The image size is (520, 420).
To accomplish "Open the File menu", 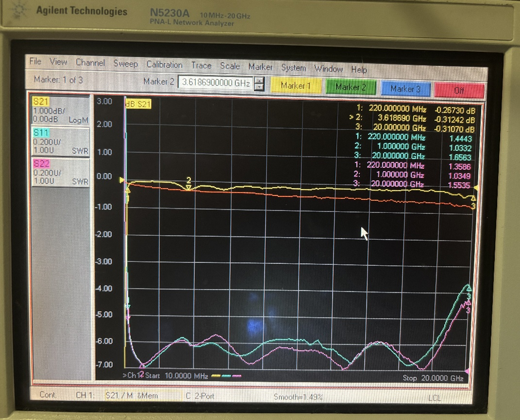I will pyautogui.click(x=35, y=62).
